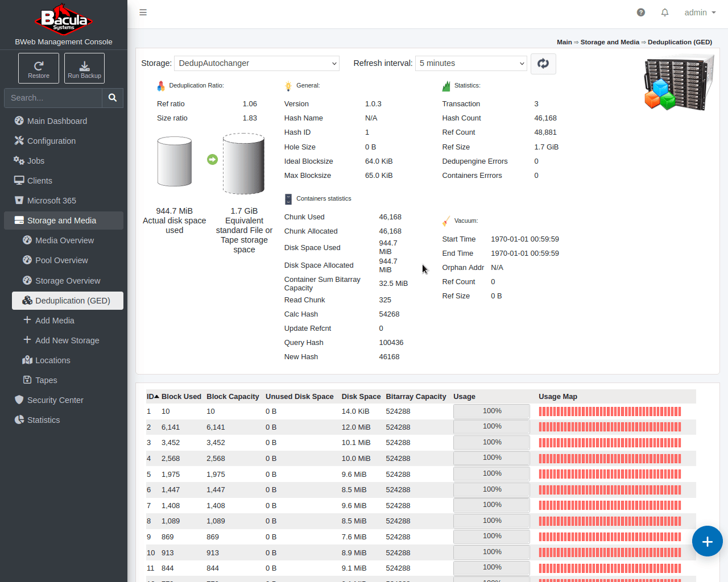Sort by Unused Disk Space column
The height and width of the screenshot is (582, 728).
(x=300, y=397)
